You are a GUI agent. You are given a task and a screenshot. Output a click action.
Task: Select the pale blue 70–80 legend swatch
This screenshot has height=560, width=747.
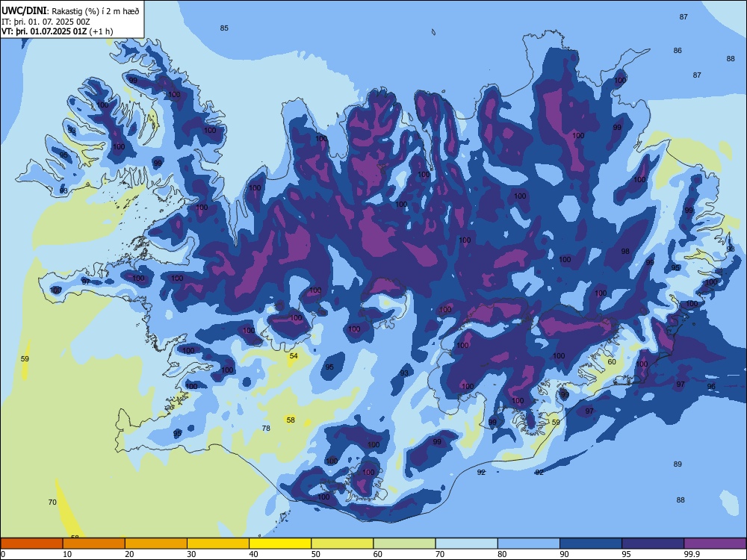coord(466,544)
